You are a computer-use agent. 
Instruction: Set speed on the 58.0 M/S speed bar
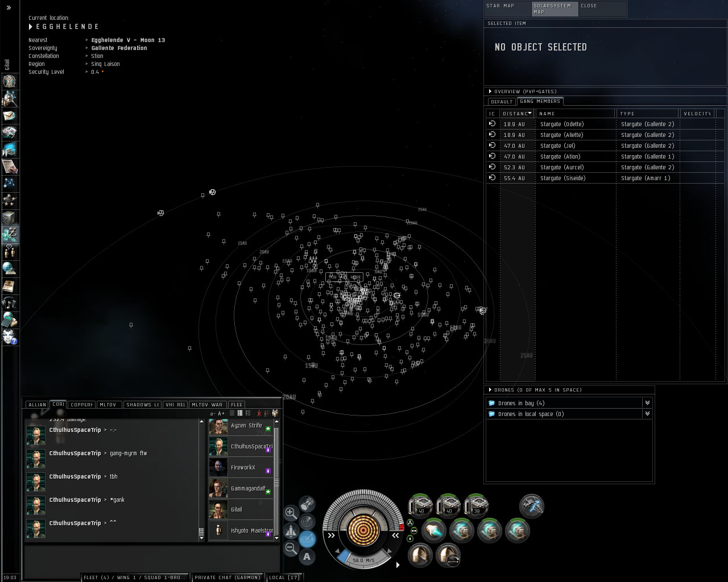pos(363,560)
